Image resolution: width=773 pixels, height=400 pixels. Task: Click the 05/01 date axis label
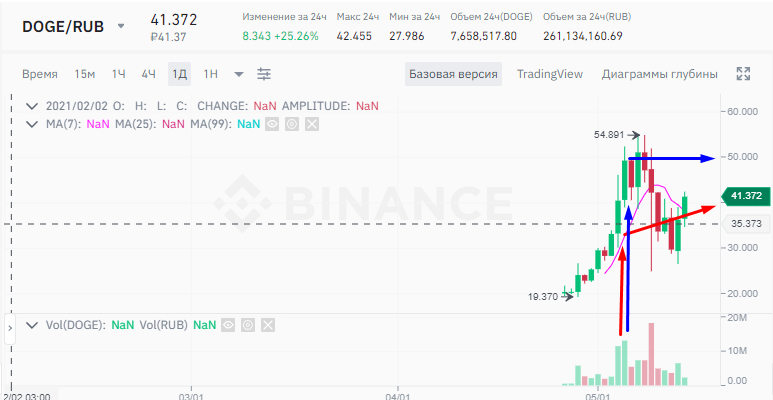point(597,396)
